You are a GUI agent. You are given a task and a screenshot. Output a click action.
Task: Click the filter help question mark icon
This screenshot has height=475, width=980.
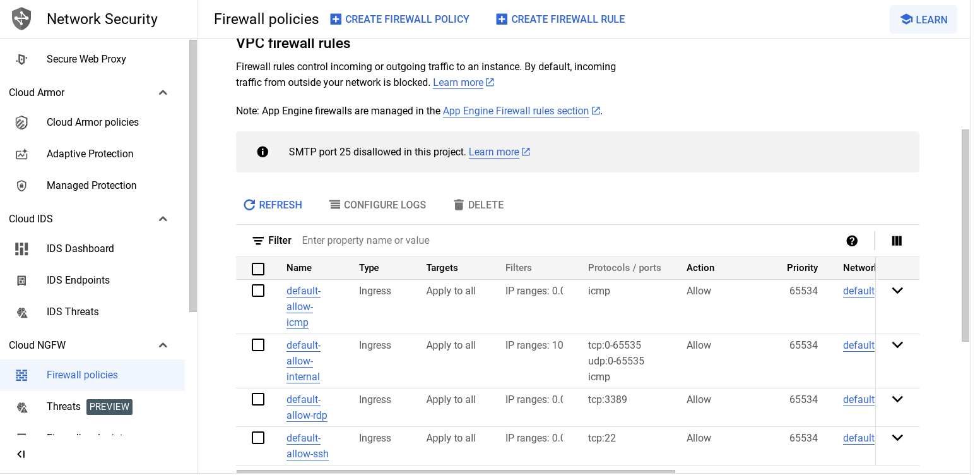click(852, 241)
